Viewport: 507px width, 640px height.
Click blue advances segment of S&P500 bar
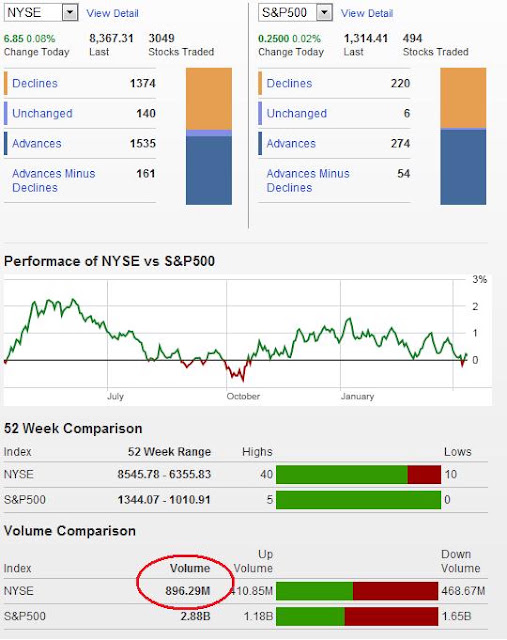[463, 167]
